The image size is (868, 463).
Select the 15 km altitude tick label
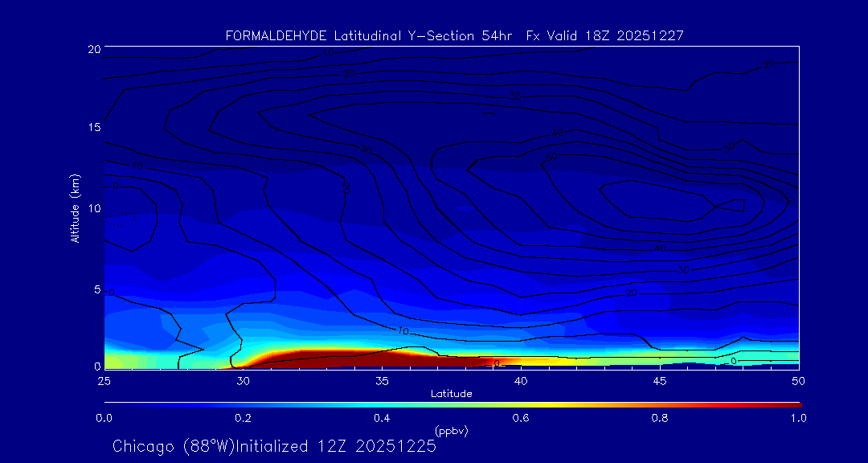pos(92,128)
